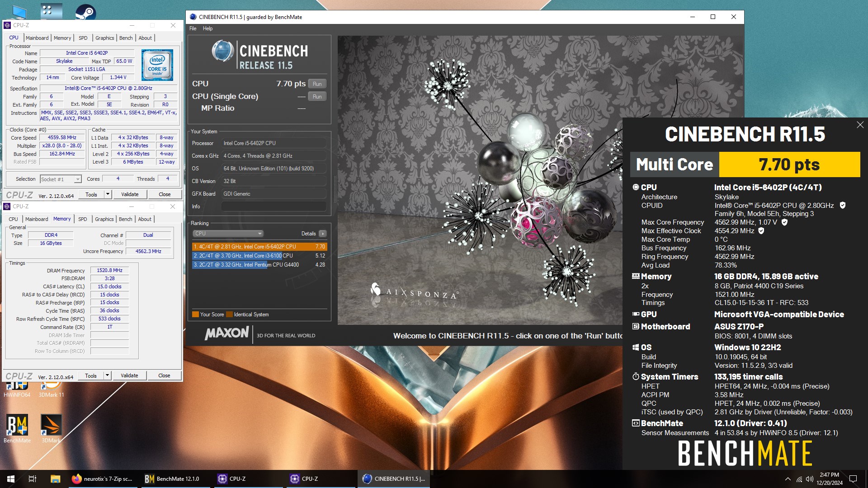Open the CPU ranking type dropdown
Viewport: 868px width, 488px height.
pos(228,234)
